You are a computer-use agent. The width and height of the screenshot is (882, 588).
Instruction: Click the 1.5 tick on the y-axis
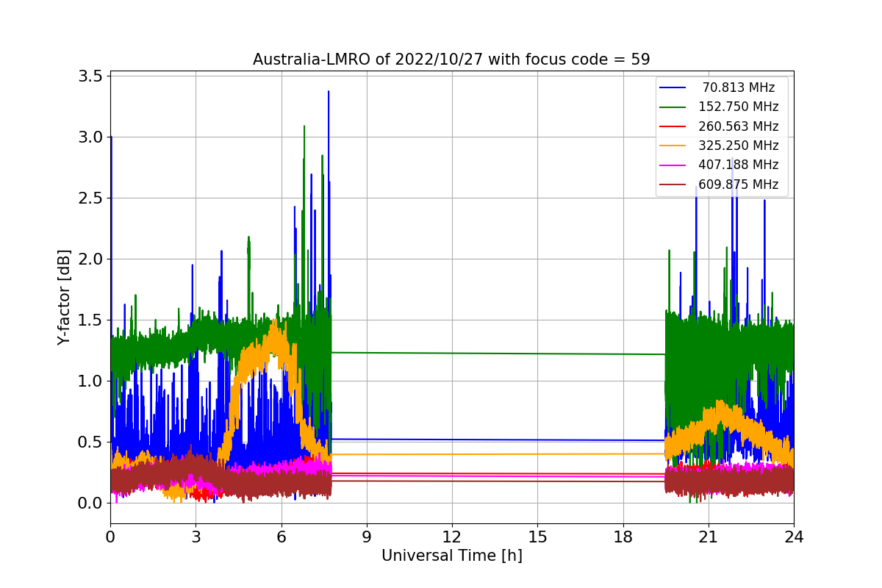(x=90, y=320)
